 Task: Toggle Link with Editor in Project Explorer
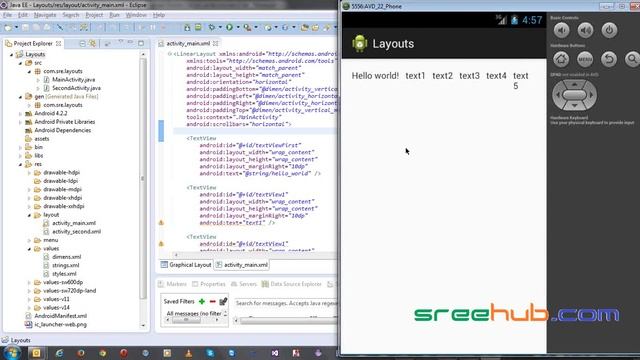point(93,43)
